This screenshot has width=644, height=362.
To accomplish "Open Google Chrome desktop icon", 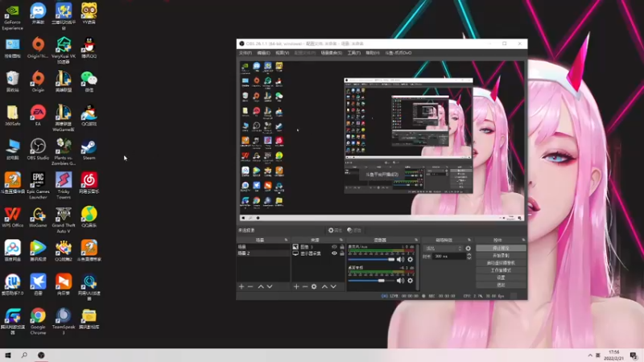I will 38,321.
